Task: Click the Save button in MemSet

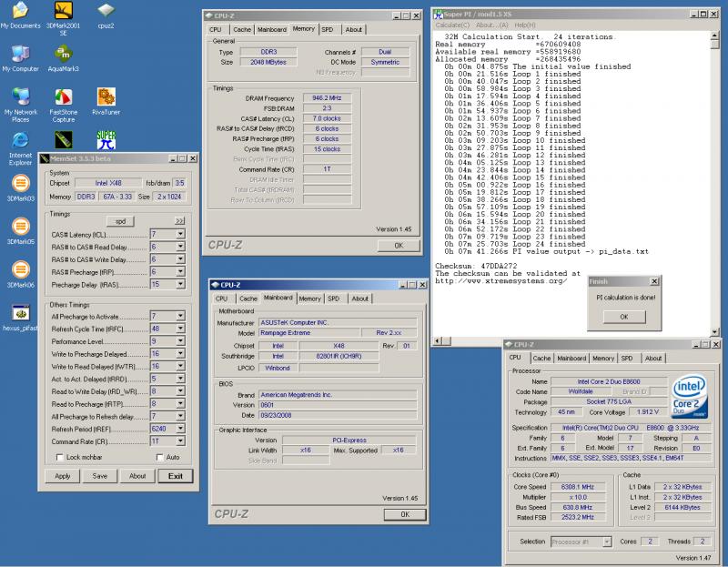Action: point(100,476)
